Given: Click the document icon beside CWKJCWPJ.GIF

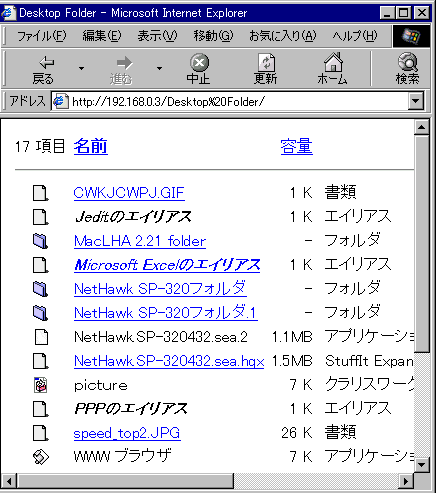Looking at the screenshot, I should (41, 193).
